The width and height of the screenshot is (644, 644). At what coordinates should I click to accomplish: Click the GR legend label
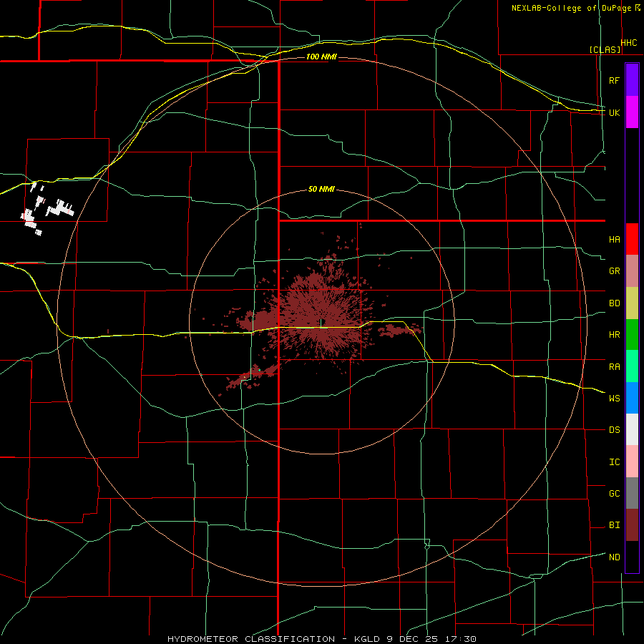tap(614, 271)
